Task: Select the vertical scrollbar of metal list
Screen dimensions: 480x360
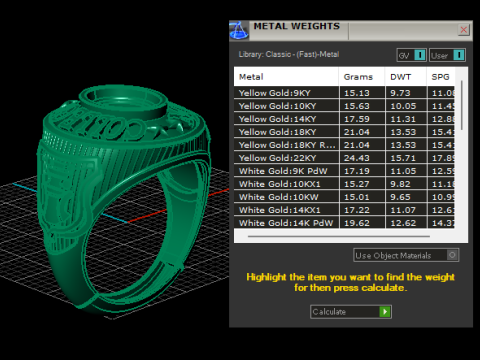Action: pyautogui.click(x=462, y=105)
